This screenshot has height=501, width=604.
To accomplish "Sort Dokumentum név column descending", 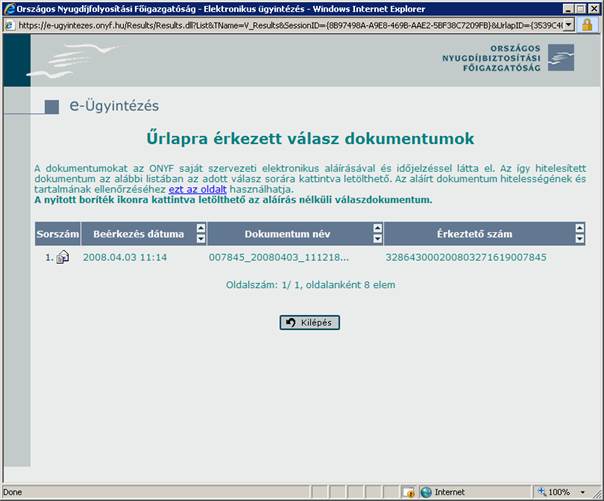I will click(x=376, y=239).
